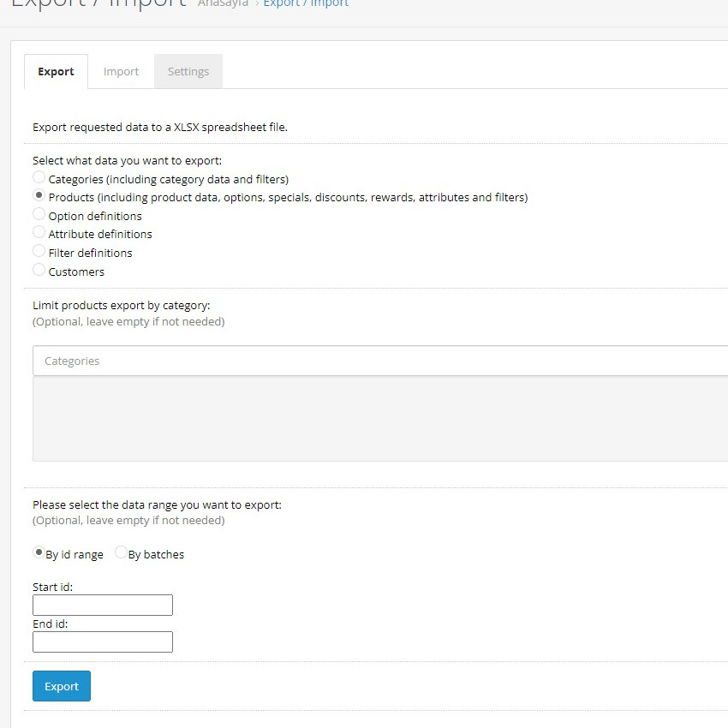This screenshot has height=728, width=728.
Task: Click 'Limit products export by category:' text
Action: (x=121, y=306)
